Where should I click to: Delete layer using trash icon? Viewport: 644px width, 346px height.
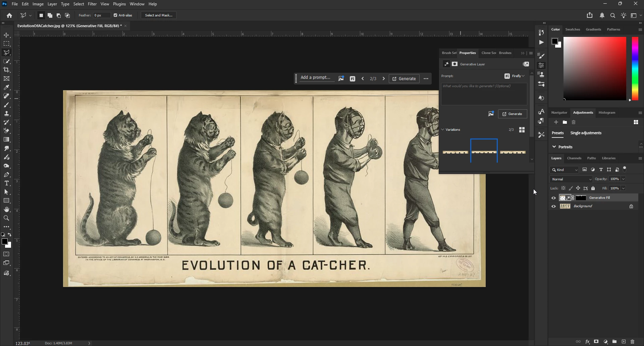pos(632,342)
